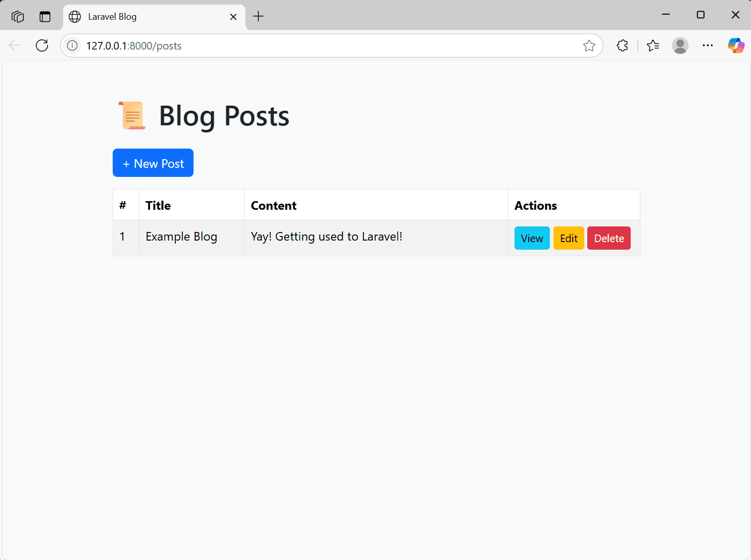Viewport: 751px width, 560px height.
Task: Open a new browser tab
Action: click(258, 16)
